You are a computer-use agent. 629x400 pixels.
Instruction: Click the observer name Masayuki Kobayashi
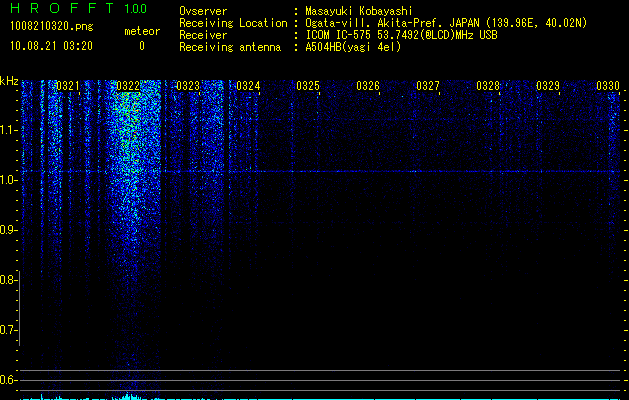359,12
